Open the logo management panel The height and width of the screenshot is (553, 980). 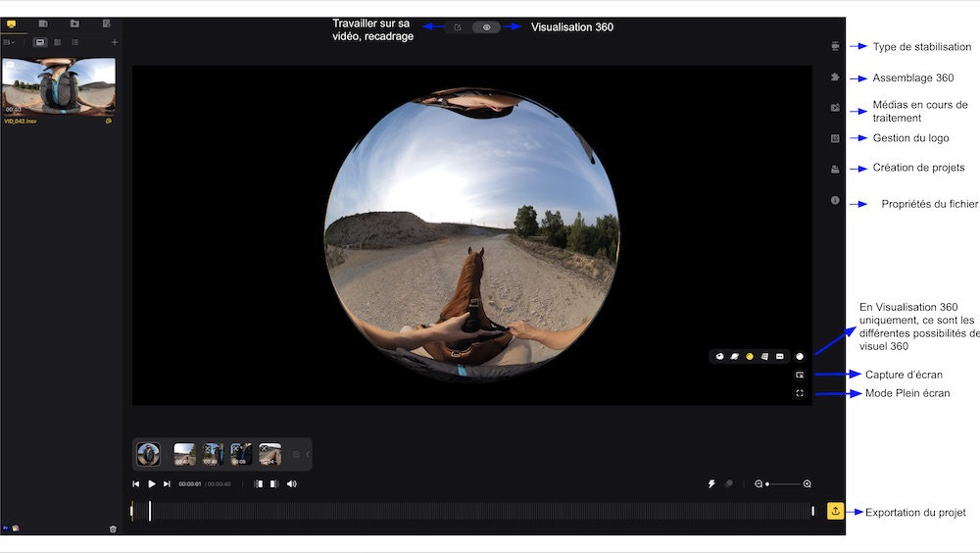coord(835,138)
